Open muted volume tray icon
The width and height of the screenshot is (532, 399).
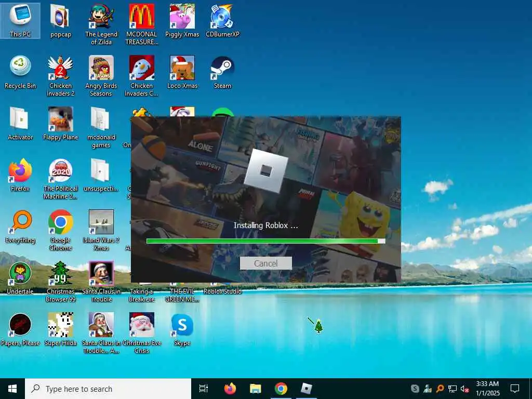pyautogui.click(x=464, y=389)
